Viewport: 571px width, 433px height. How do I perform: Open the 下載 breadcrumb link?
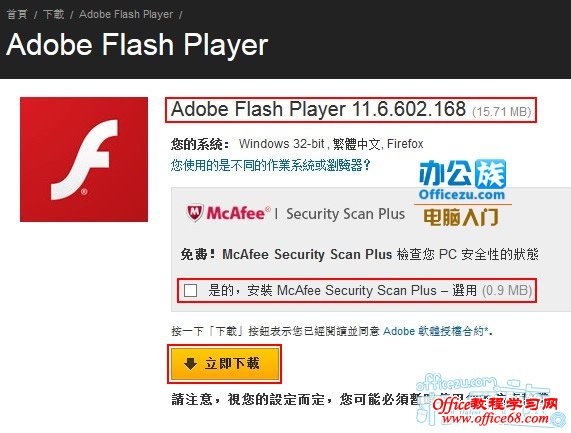(x=54, y=14)
